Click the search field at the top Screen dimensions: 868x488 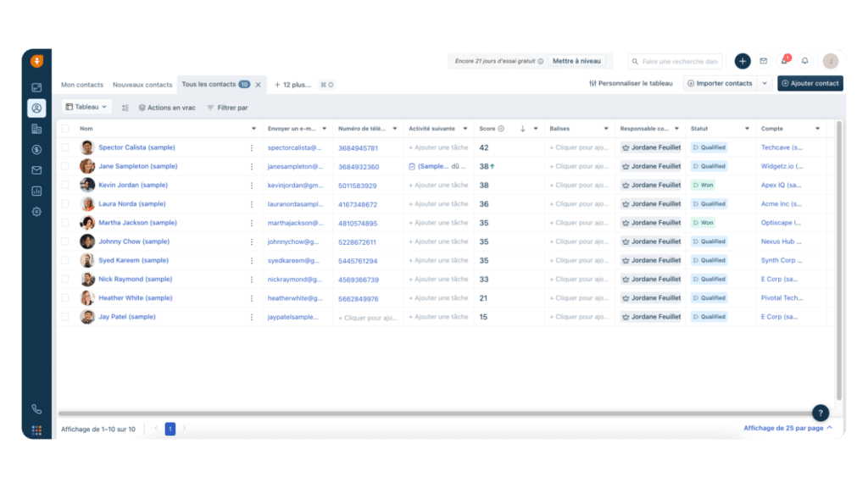[674, 61]
